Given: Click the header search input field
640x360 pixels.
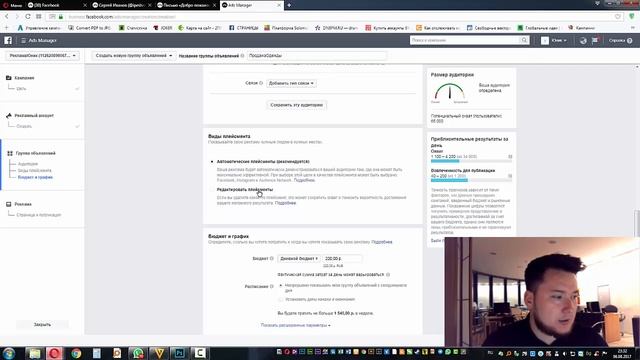Looking at the screenshot, I should pos(465,40).
